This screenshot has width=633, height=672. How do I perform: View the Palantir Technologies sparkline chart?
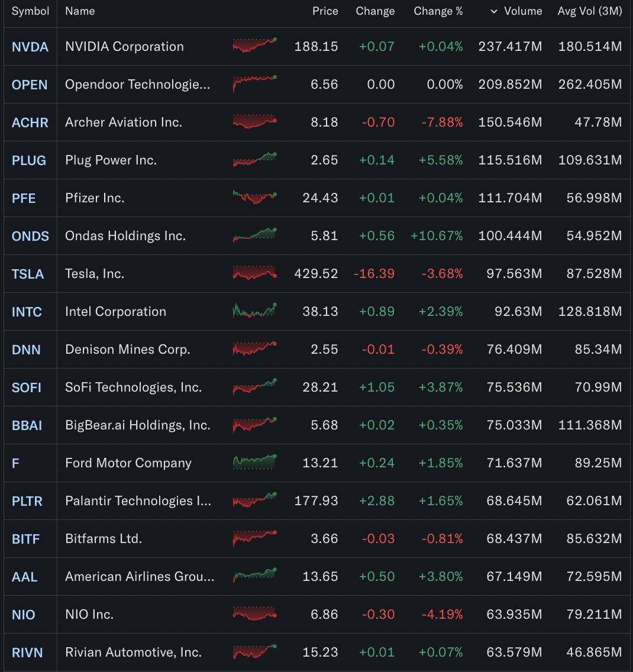point(254,500)
